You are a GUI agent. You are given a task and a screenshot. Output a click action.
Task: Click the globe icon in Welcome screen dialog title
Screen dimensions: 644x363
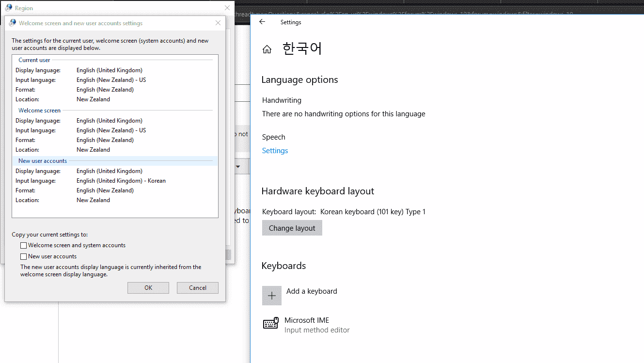(x=13, y=23)
